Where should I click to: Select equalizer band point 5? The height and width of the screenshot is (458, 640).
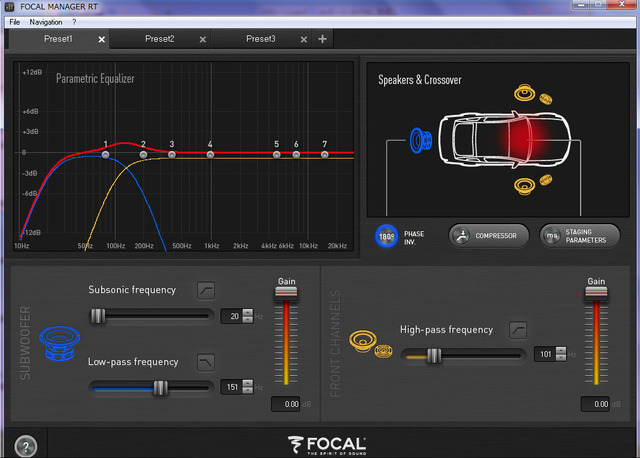(x=277, y=155)
